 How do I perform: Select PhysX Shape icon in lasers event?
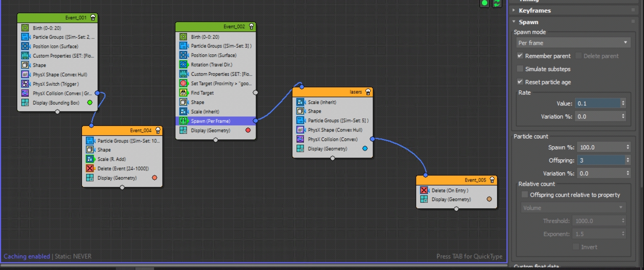click(x=300, y=130)
